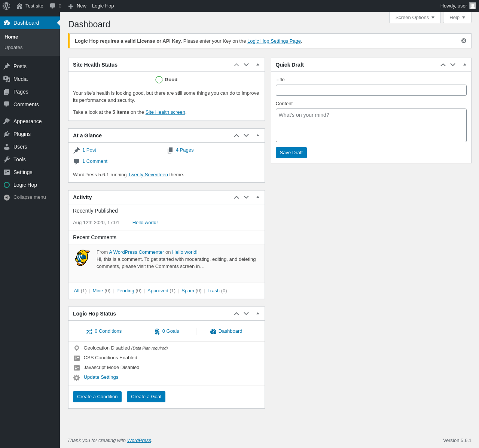Screen dimensions: 479x448
Task: Move the Activity panel down
Action: pyautogui.click(x=246, y=197)
